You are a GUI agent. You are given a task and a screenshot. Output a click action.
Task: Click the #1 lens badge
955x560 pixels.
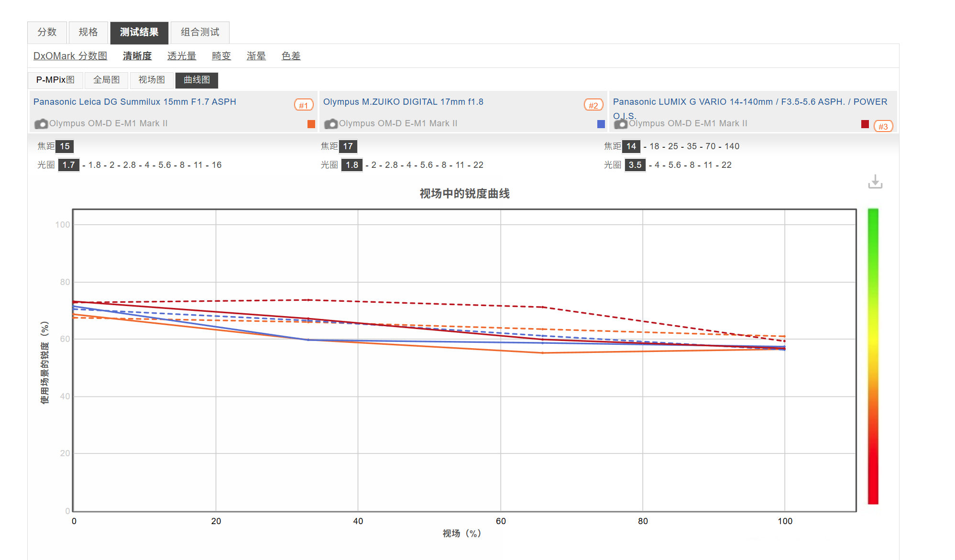tap(304, 105)
